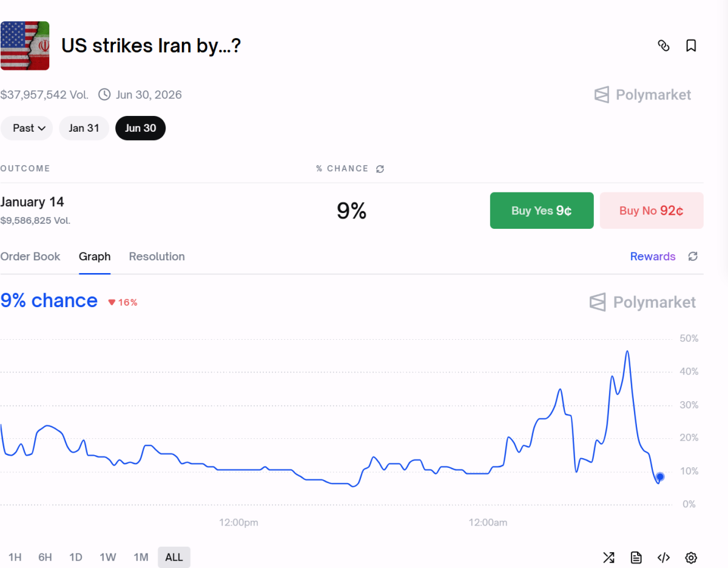Set chart range to ALL
The width and height of the screenshot is (728, 568).
click(x=174, y=557)
